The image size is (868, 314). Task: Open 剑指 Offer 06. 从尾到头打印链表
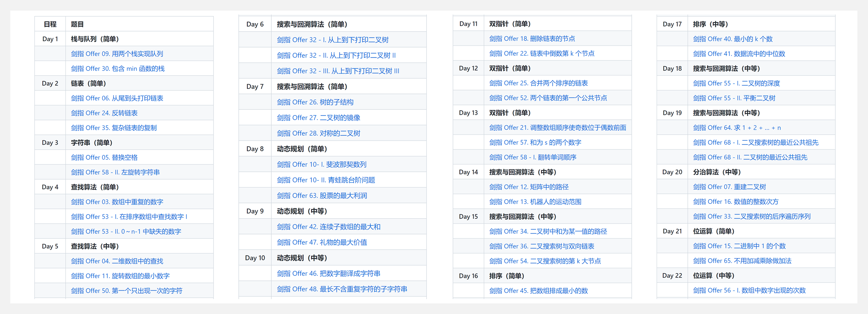[117, 98]
